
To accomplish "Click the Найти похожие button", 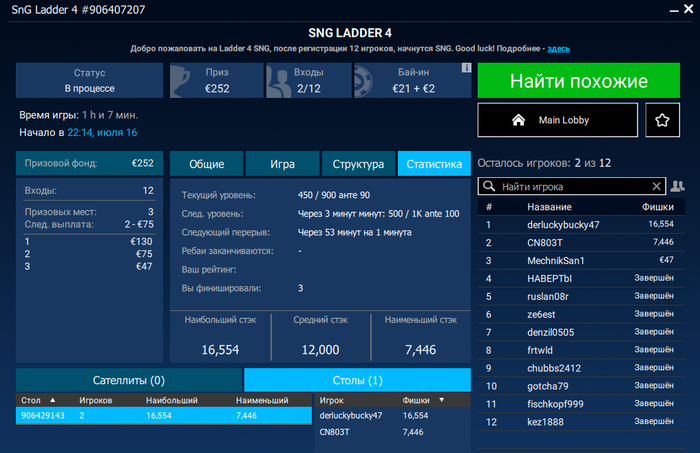I will tap(579, 80).
